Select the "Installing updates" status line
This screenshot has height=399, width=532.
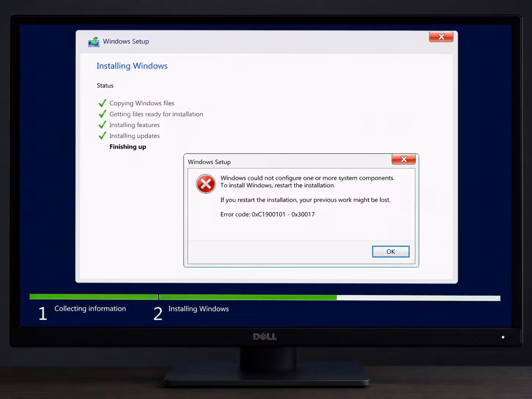pos(134,136)
